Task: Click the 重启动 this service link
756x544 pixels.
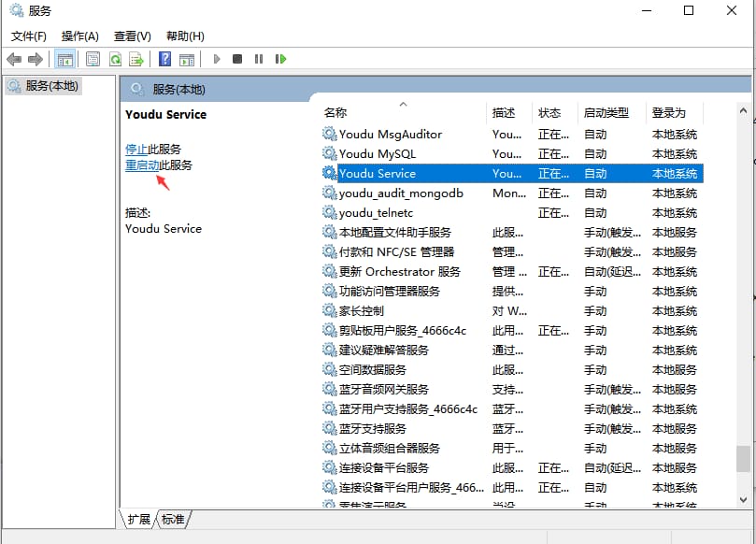Action: 142,165
